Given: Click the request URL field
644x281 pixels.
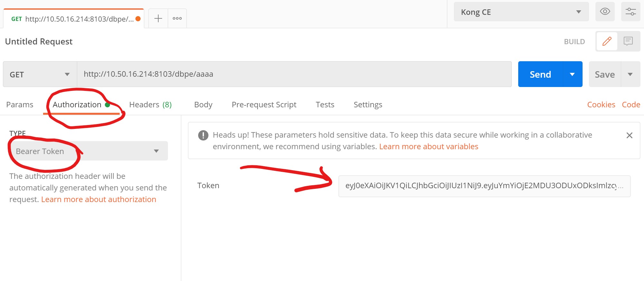Looking at the screenshot, I should 294,74.
